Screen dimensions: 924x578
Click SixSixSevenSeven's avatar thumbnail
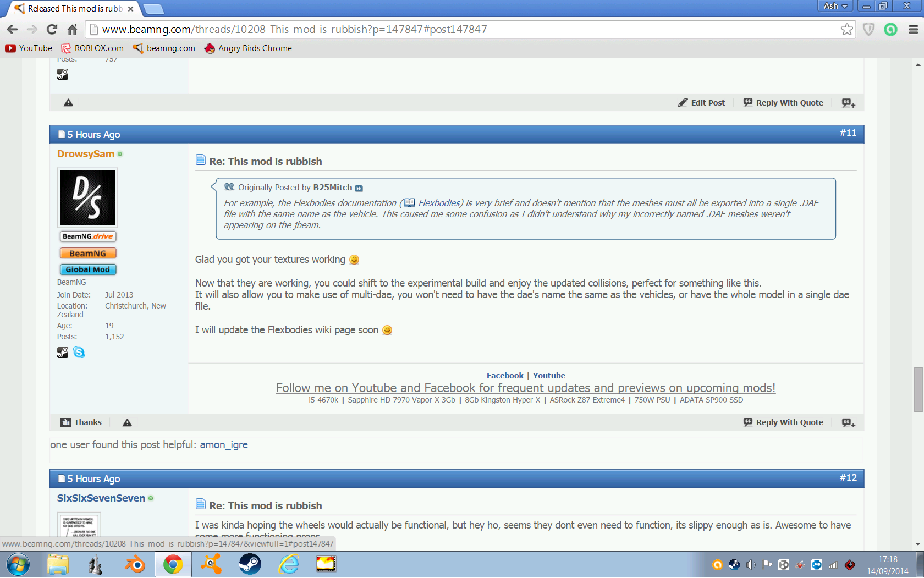pos(79,525)
